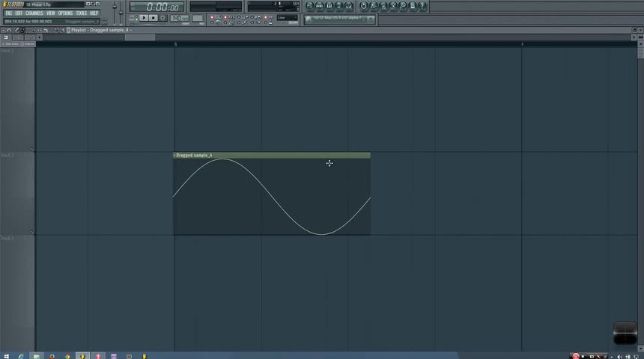Adjust the main pitch slider
Screen dimensions: 644x359
point(121,12)
